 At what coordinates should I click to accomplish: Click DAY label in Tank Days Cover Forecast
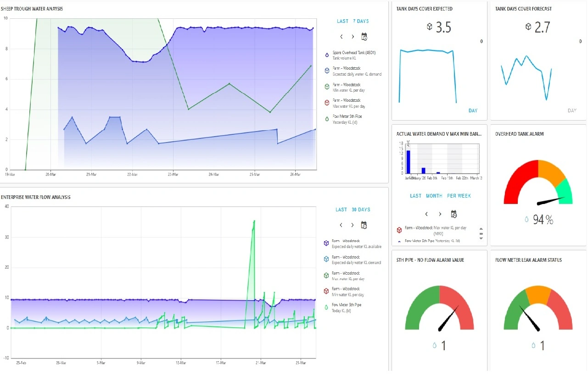click(572, 110)
